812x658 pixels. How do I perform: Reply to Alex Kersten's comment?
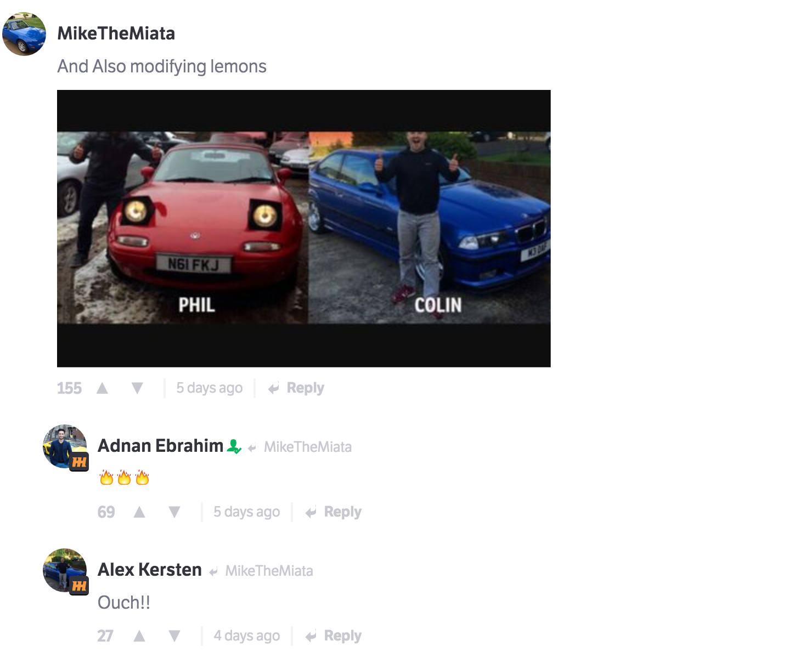[x=334, y=636]
